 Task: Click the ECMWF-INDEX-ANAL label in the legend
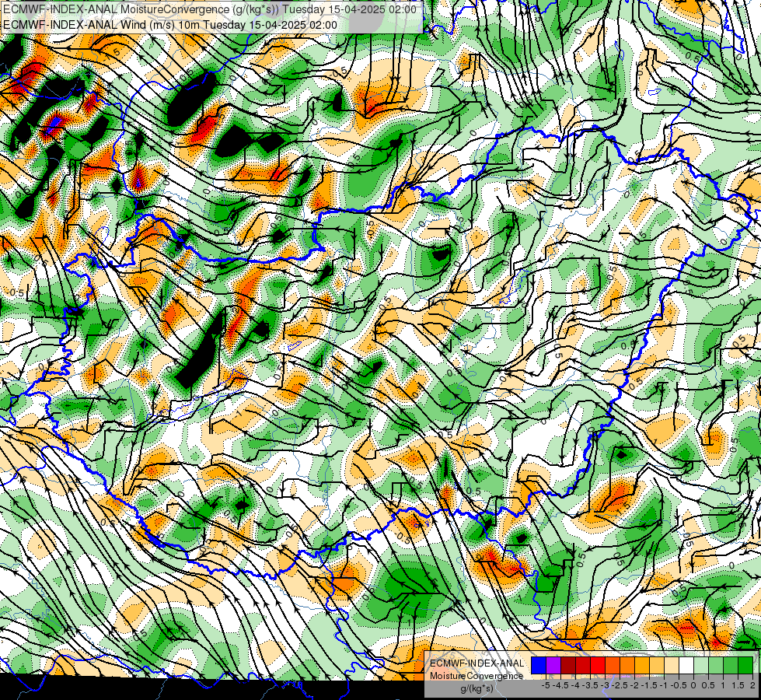[x=476, y=663]
